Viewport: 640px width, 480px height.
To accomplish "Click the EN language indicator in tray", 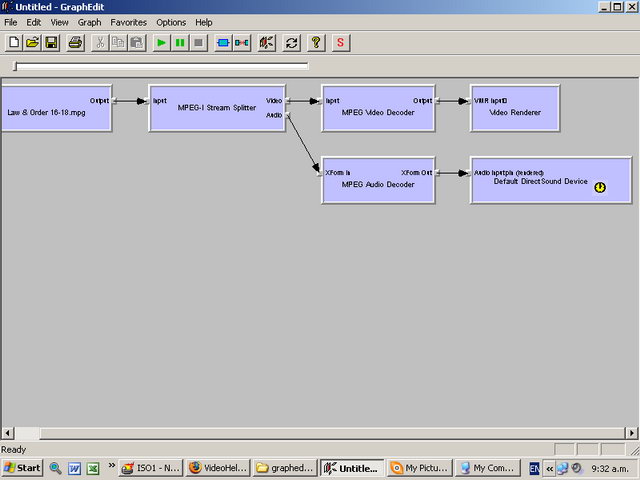I will point(534,468).
